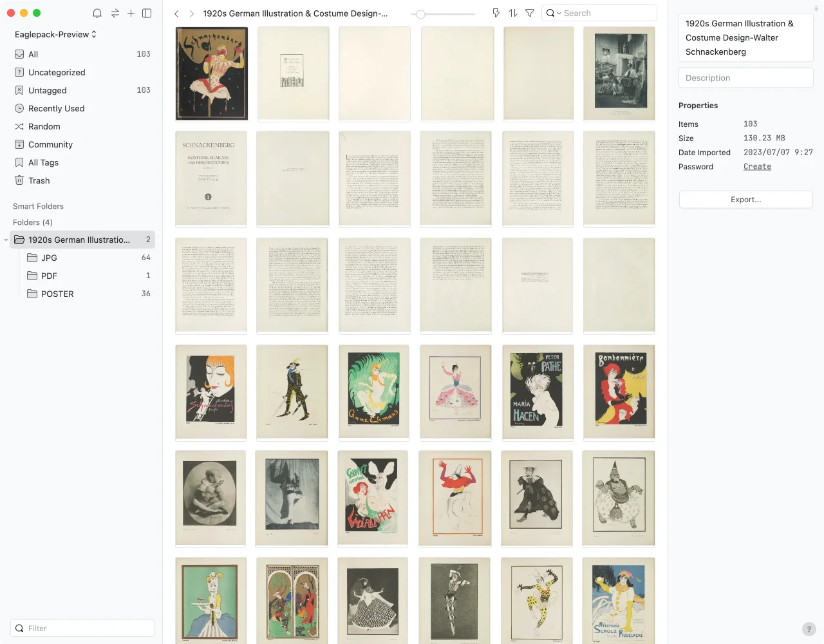Screen dimensions: 824x644
Task: Select the yellow spotted dancer illustration thumbnail
Action: [x=537, y=601]
